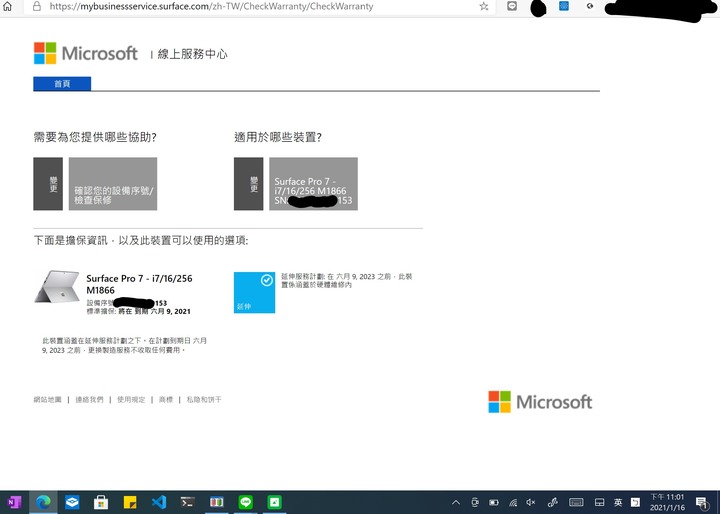Click the meet now tray icon

point(475,503)
